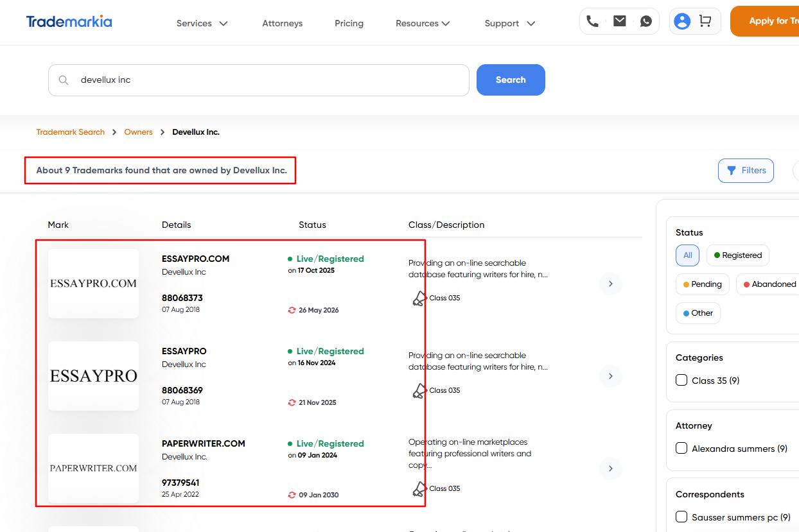Open the shopping cart icon
The height and width of the screenshot is (532, 799).
click(705, 21)
